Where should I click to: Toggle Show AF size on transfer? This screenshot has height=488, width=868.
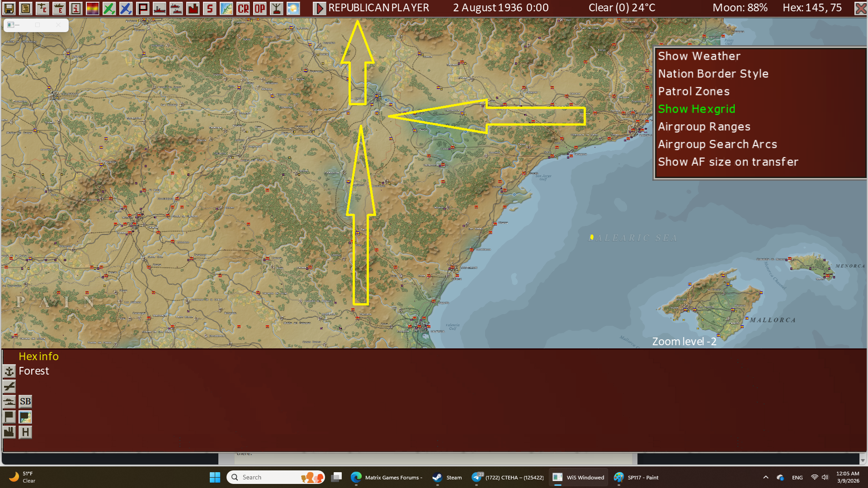[x=728, y=162]
